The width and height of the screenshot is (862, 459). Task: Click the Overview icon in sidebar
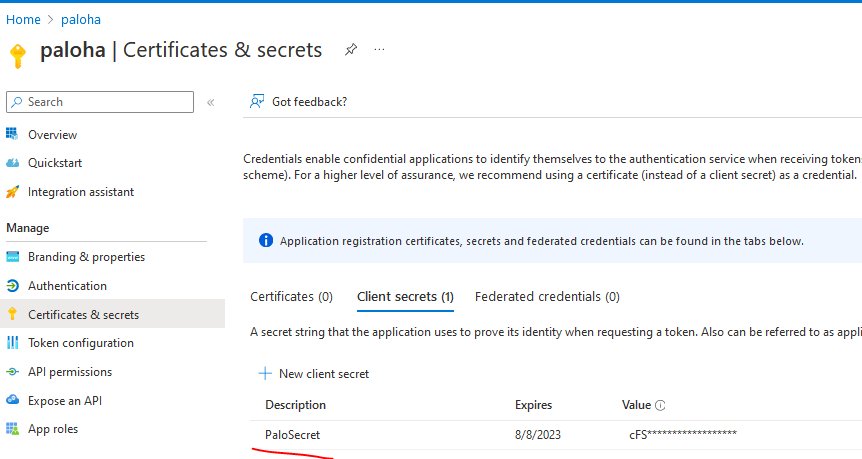point(13,134)
